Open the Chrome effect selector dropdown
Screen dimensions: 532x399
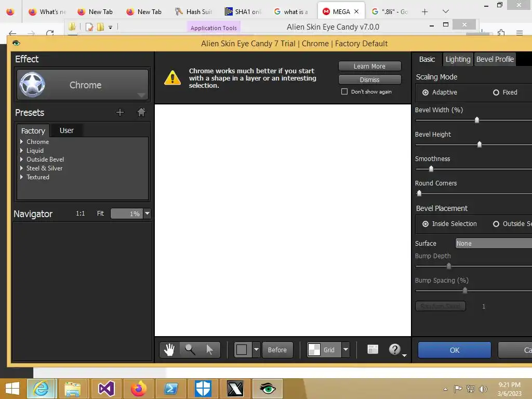coord(83,85)
